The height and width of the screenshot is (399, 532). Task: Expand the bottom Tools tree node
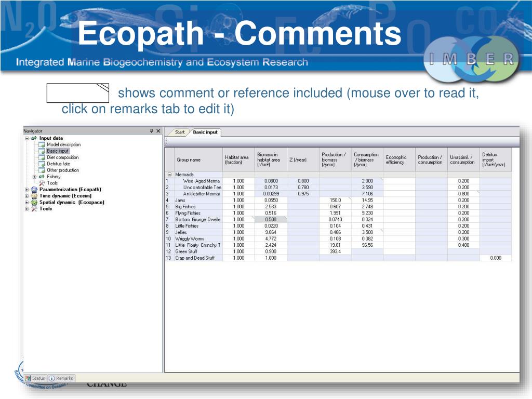(26, 209)
